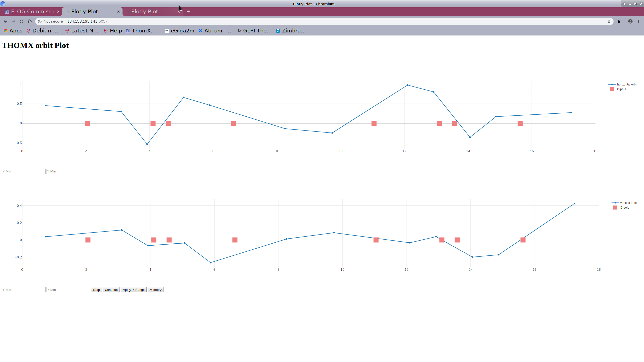Open the browser home page icon
Viewport: 644px width, 362px height.
(x=30, y=21)
